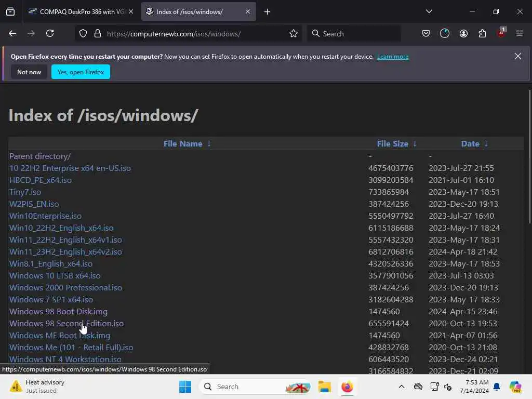Open Win11_23H2_English_x64v2.iso link
The height and width of the screenshot is (399, 532).
coord(65,252)
